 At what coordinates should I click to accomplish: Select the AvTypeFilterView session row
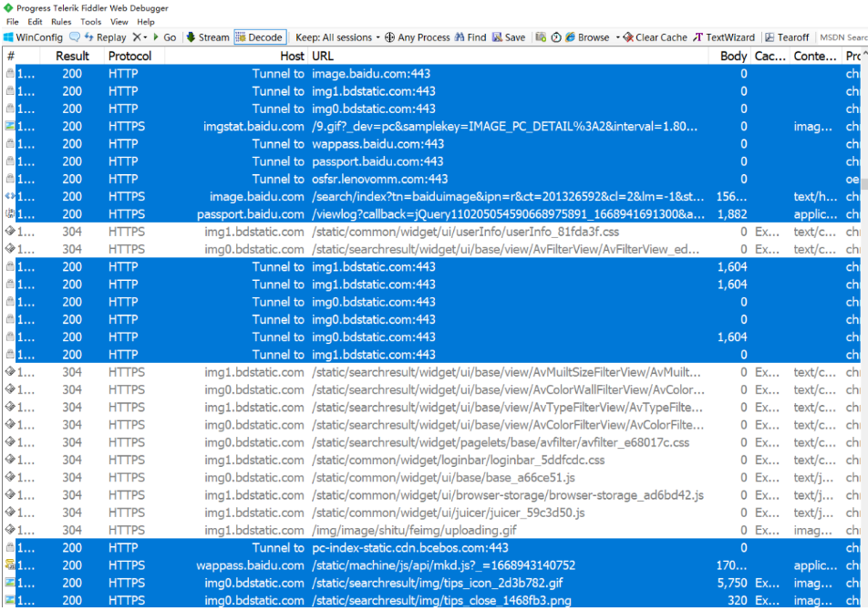pos(432,408)
